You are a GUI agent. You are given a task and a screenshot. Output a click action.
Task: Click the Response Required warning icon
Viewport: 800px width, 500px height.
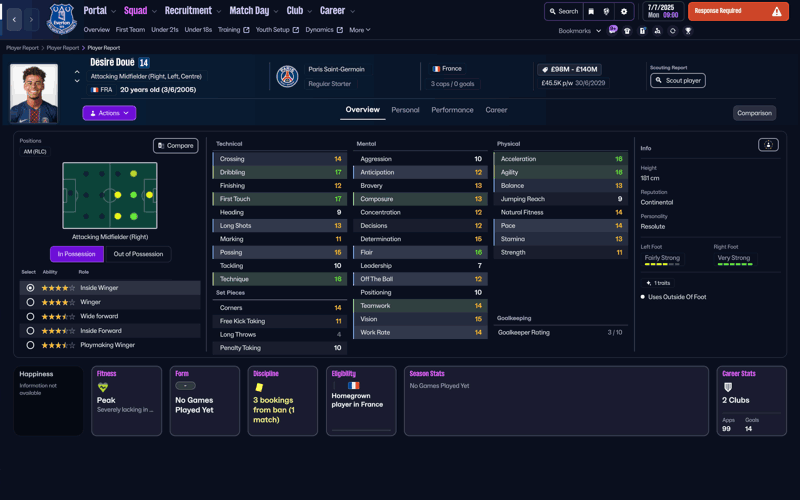776,12
